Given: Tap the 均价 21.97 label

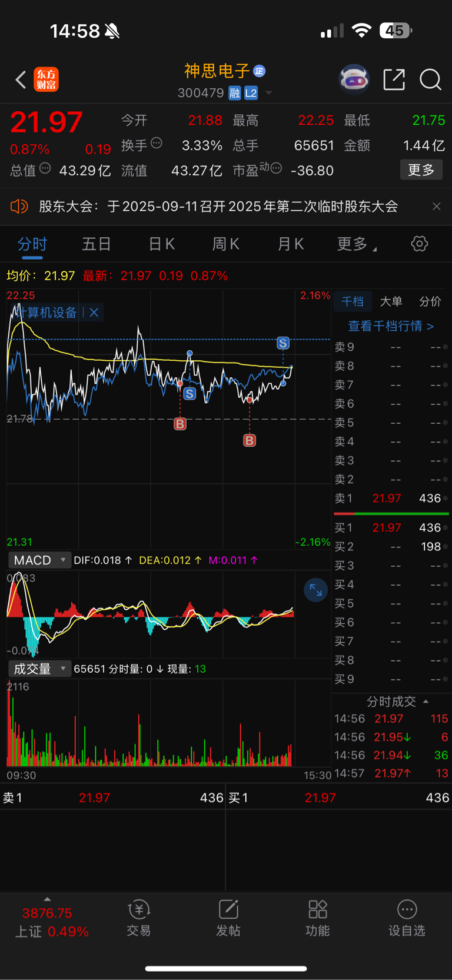Looking at the screenshot, I should [x=41, y=275].
